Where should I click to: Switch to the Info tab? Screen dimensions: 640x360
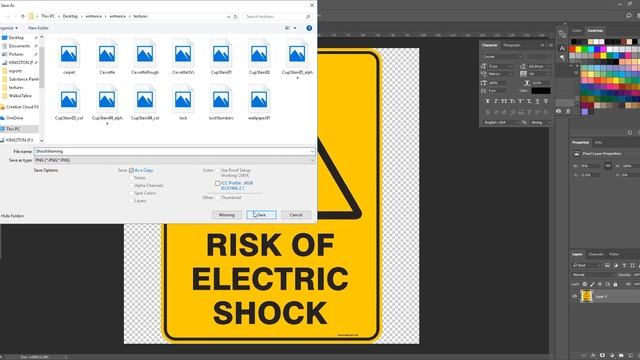pos(598,142)
